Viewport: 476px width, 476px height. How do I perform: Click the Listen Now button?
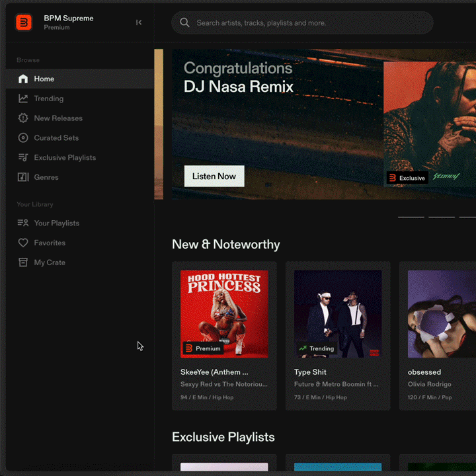click(x=214, y=176)
